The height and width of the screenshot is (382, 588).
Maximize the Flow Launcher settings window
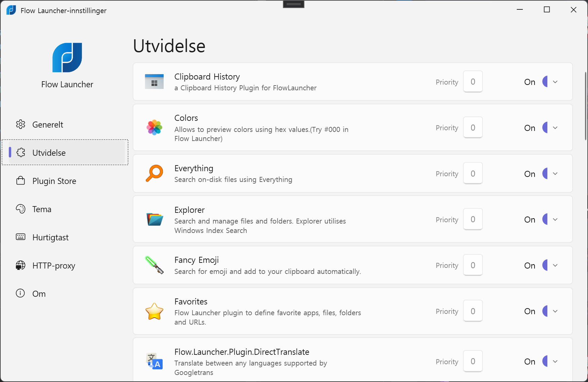click(547, 9)
